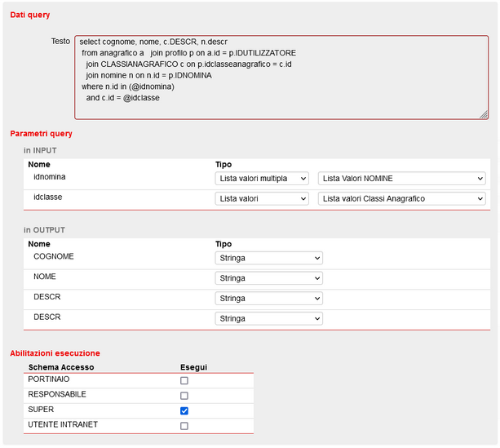This screenshot has height=448, width=500.
Task: Click the Abilitazioni esecuzione section heading
Action: tap(55, 353)
